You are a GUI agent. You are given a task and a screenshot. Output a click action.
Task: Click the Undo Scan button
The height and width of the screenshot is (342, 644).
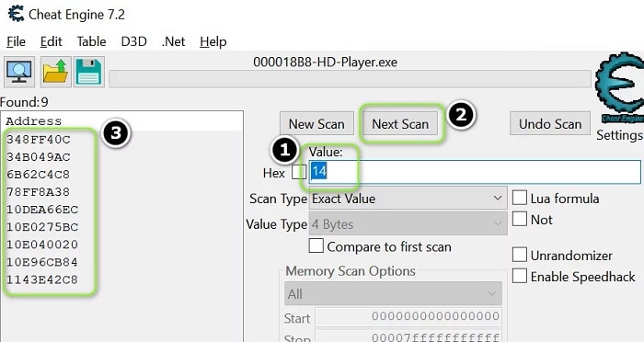point(550,123)
